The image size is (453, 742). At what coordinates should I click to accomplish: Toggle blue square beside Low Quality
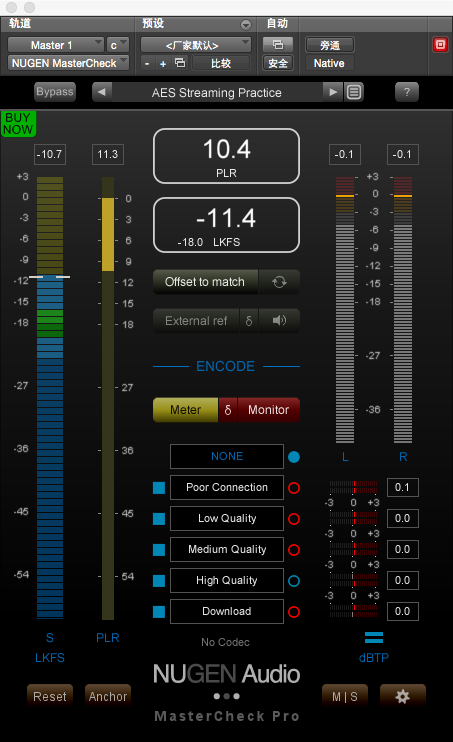click(159, 519)
